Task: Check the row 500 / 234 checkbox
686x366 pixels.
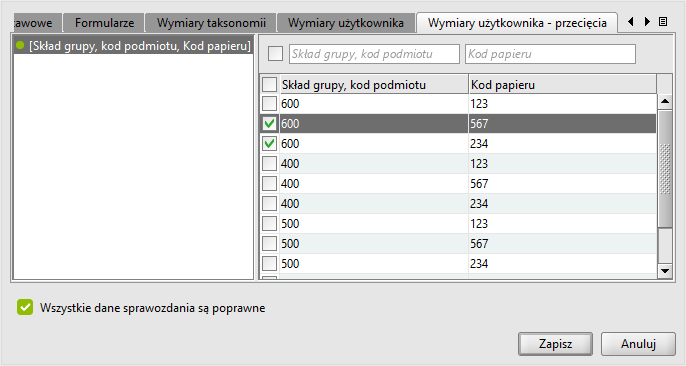Action: click(x=269, y=264)
